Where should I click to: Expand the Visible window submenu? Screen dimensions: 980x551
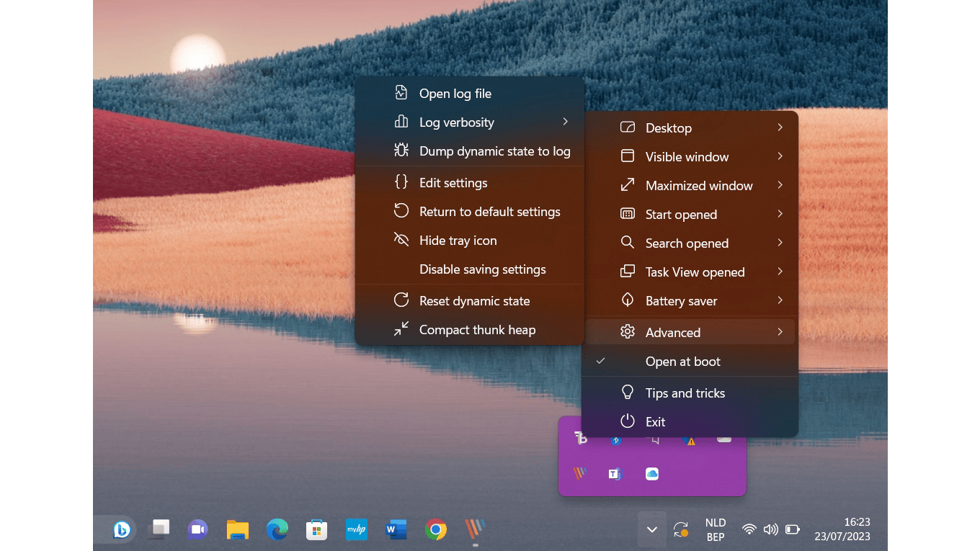pyautogui.click(x=690, y=157)
